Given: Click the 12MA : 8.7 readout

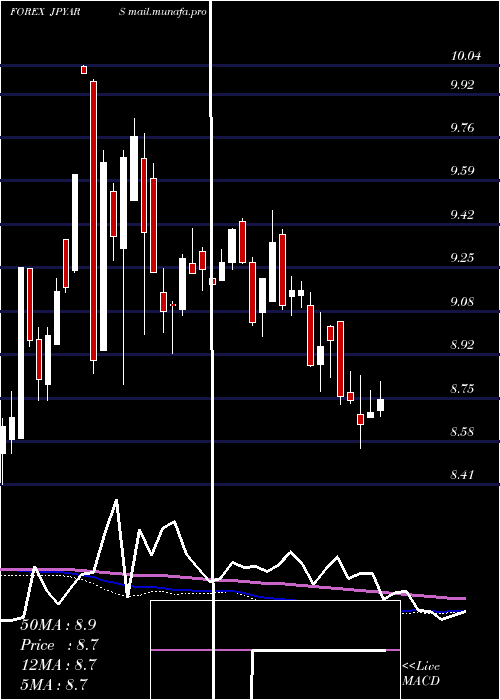Looking at the screenshot, I should coord(58,665).
